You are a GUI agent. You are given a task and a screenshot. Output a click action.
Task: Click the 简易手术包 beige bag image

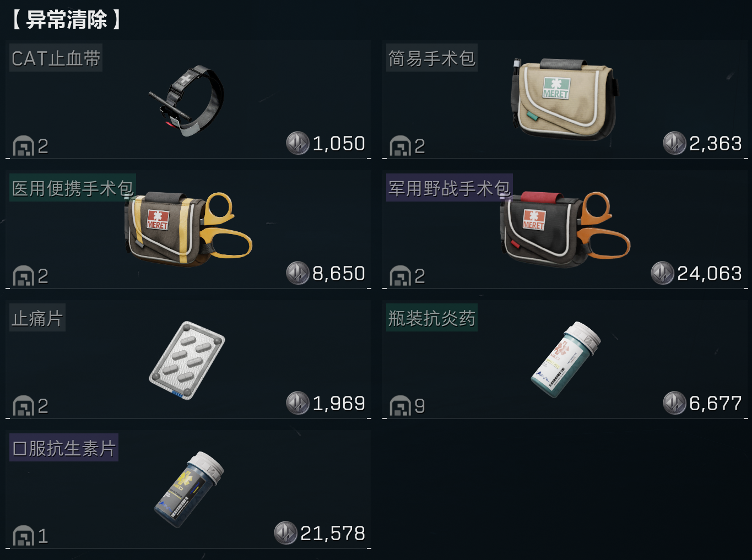(565, 100)
